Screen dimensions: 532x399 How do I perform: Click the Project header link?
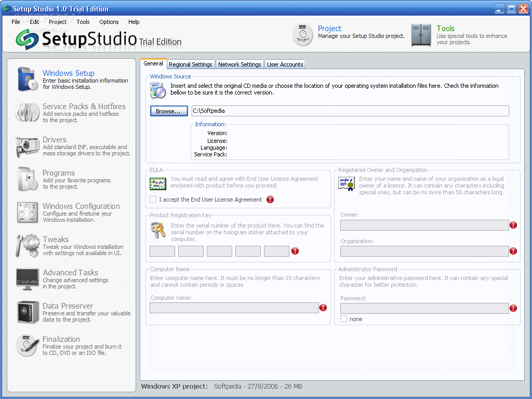tap(329, 29)
